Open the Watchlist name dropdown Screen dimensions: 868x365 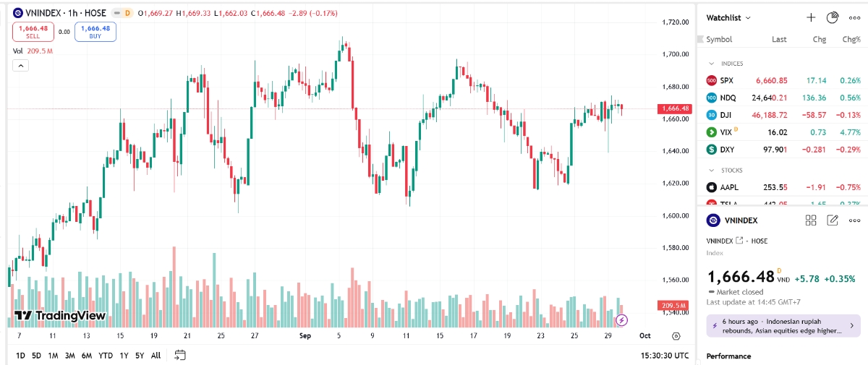click(728, 17)
